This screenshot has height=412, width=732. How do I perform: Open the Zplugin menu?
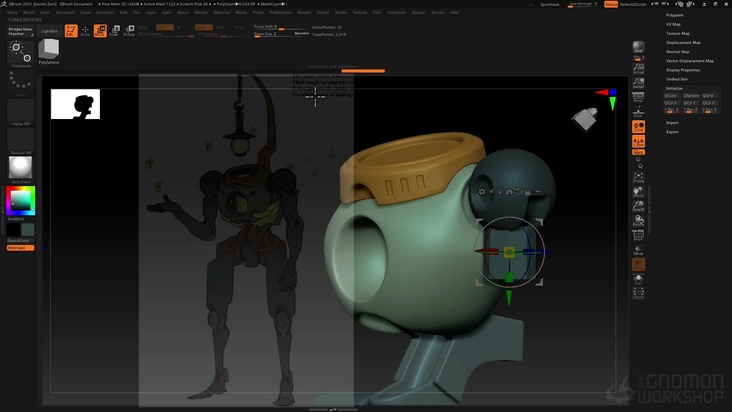coord(418,12)
